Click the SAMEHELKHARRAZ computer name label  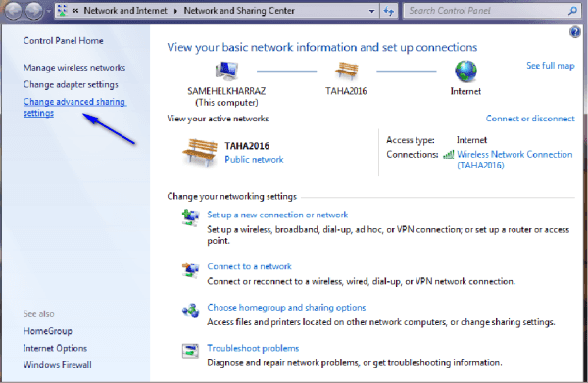pyautogui.click(x=226, y=91)
